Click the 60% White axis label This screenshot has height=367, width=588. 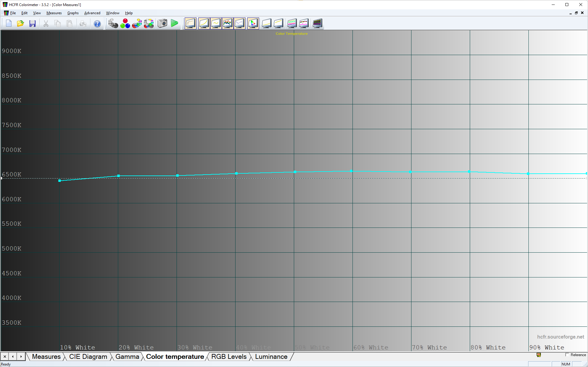(371, 347)
